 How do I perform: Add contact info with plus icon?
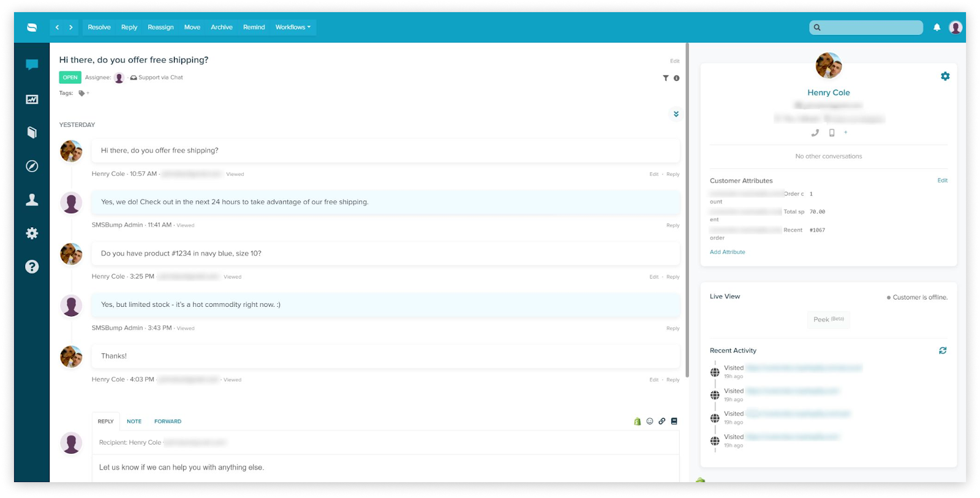click(x=846, y=132)
